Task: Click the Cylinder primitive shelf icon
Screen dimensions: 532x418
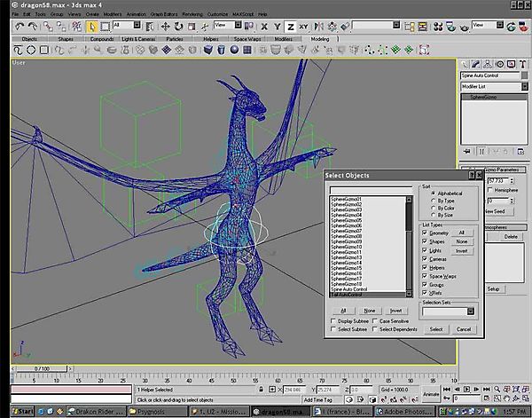Action: tap(221, 50)
